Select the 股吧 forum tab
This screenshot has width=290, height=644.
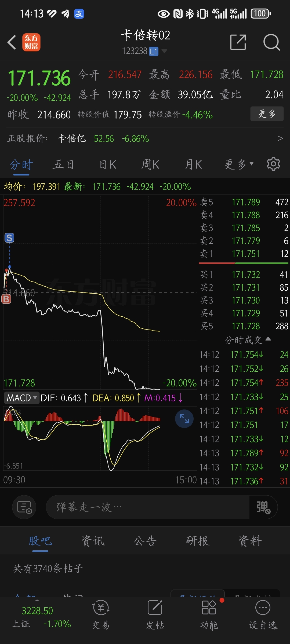click(x=40, y=541)
